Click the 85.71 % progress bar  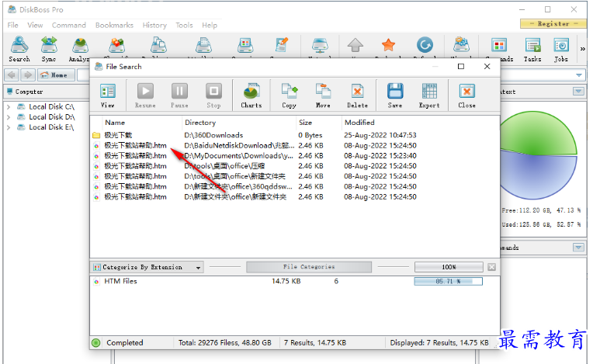click(x=448, y=281)
